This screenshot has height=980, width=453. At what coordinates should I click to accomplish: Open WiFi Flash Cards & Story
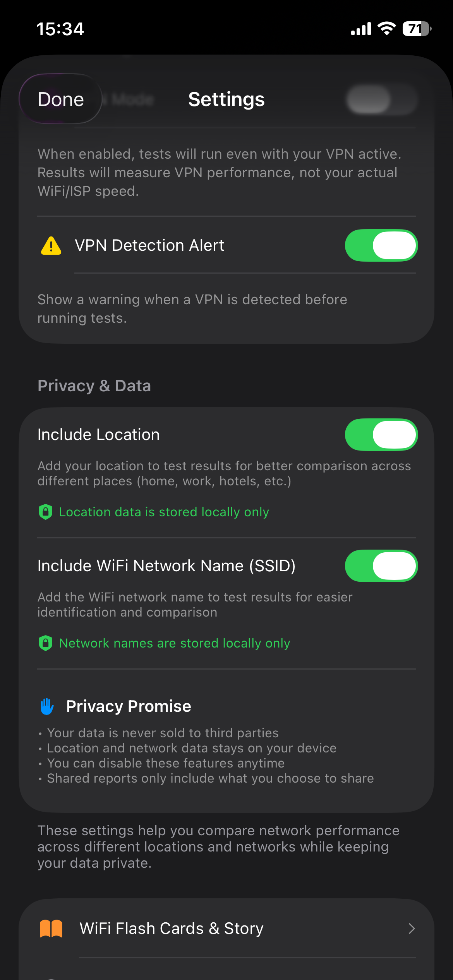click(x=170, y=929)
